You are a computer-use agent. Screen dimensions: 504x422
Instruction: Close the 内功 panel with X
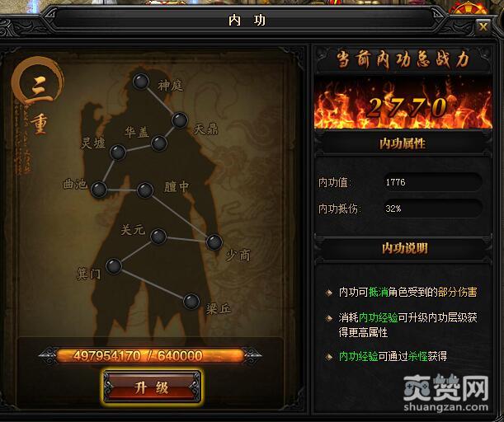click(483, 26)
